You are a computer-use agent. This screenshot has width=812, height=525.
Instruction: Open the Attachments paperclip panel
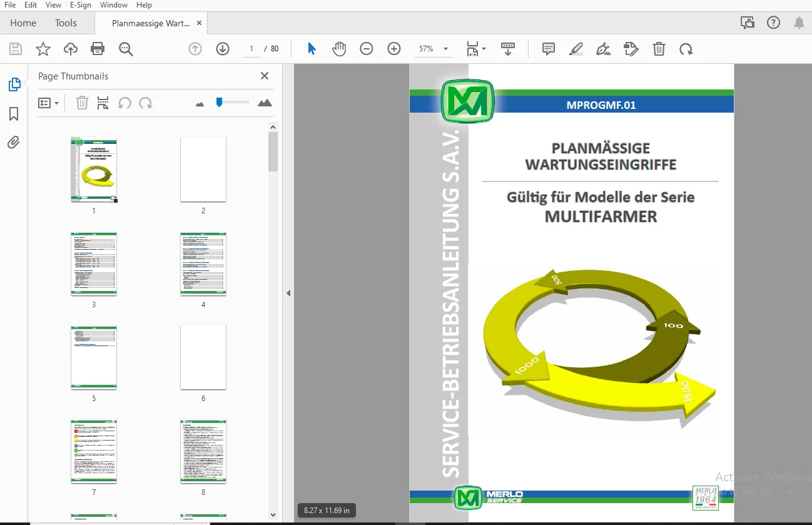click(x=14, y=143)
